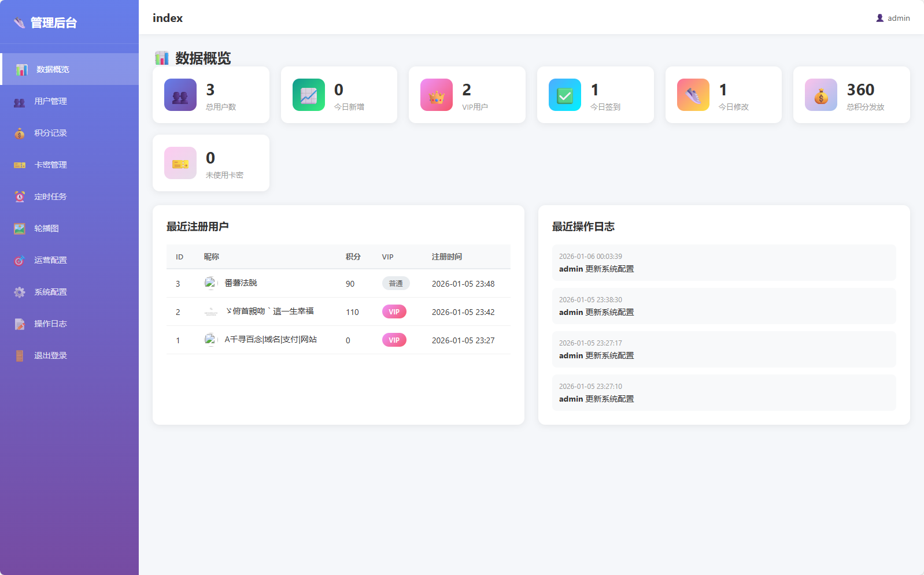Image resolution: width=924 pixels, height=575 pixels.
Task: Click nickname 番薯法脱
Action: coord(241,283)
